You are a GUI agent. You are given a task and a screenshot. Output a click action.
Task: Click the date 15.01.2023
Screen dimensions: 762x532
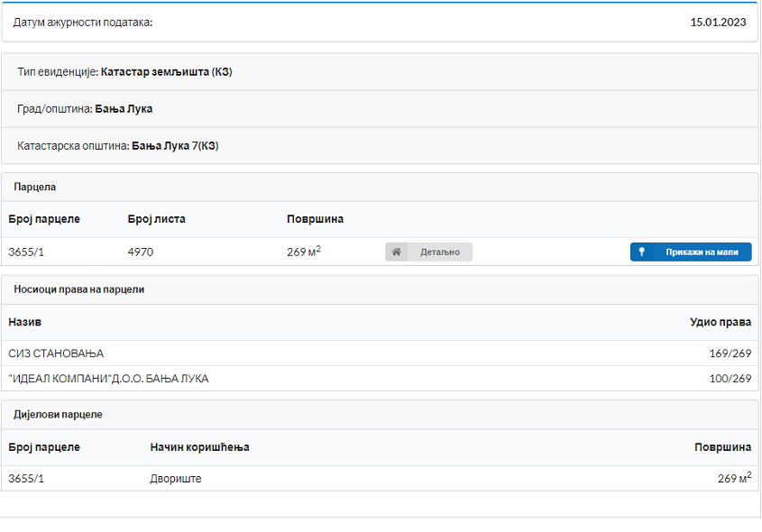coord(718,23)
